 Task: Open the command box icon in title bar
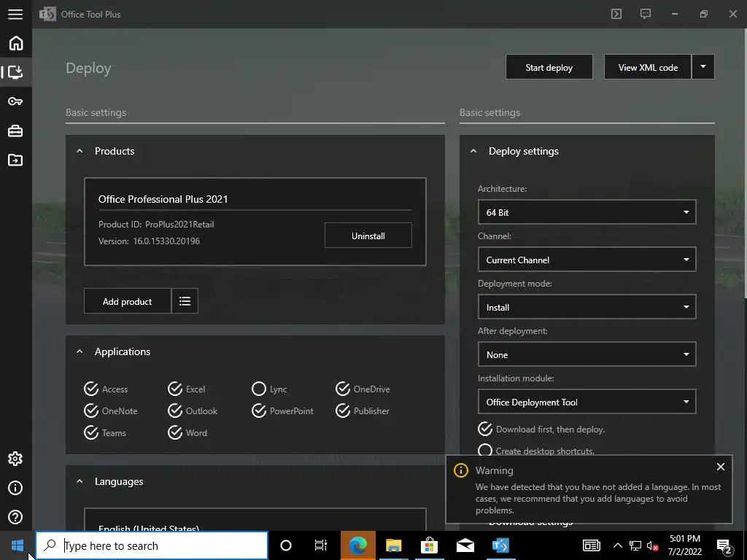click(x=616, y=14)
